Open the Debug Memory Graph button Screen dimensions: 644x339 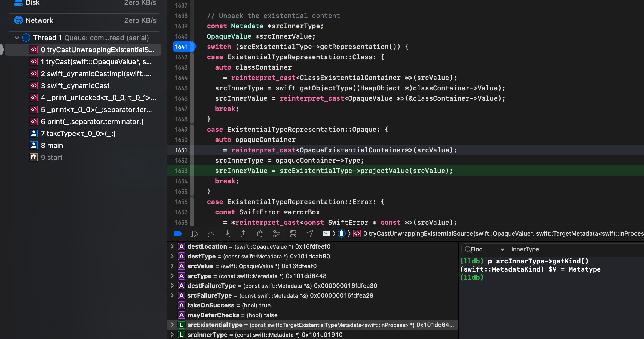point(277,234)
